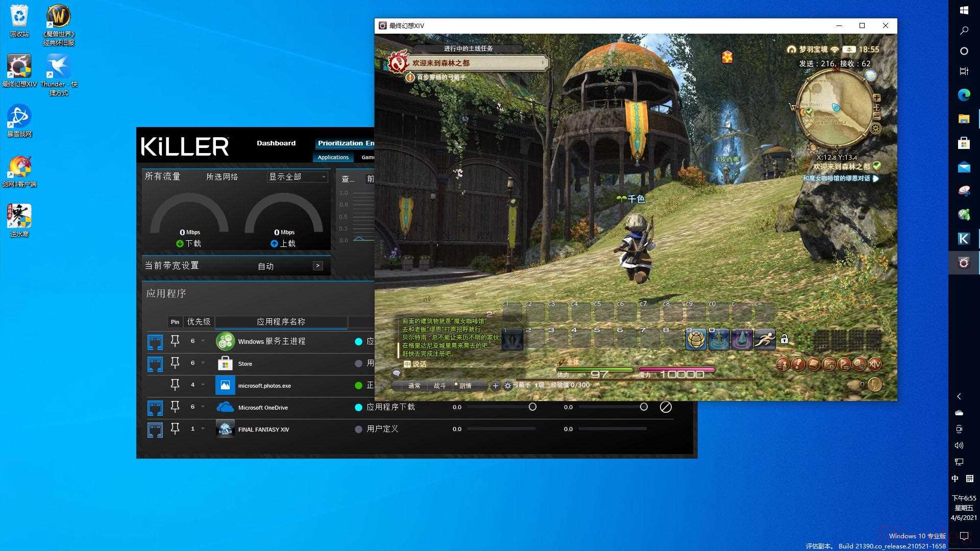Pin the Windows 服务主进程 row
The height and width of the screenshot is (551, 980).
(x=175, y=341)
